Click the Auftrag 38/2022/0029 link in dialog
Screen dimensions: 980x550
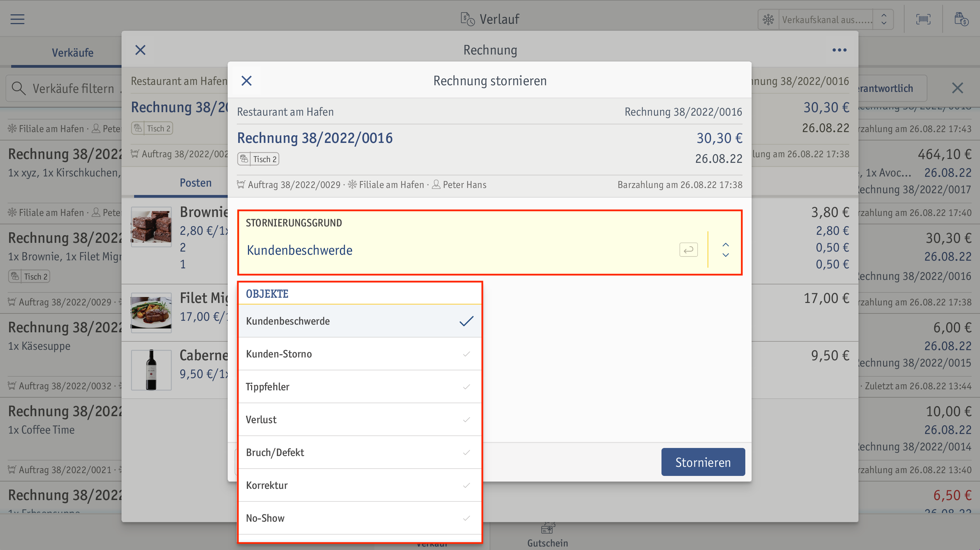click(294, 184)
